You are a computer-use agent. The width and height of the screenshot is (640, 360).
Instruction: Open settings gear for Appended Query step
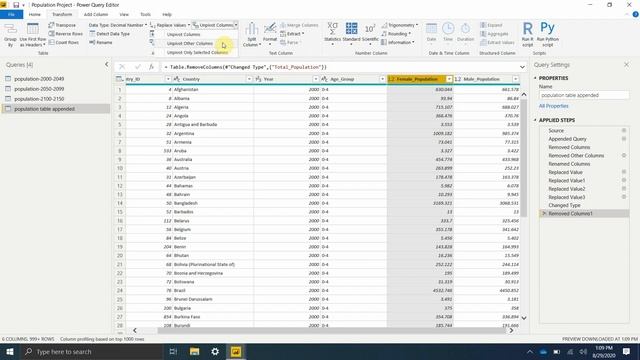tap(624, 139)
